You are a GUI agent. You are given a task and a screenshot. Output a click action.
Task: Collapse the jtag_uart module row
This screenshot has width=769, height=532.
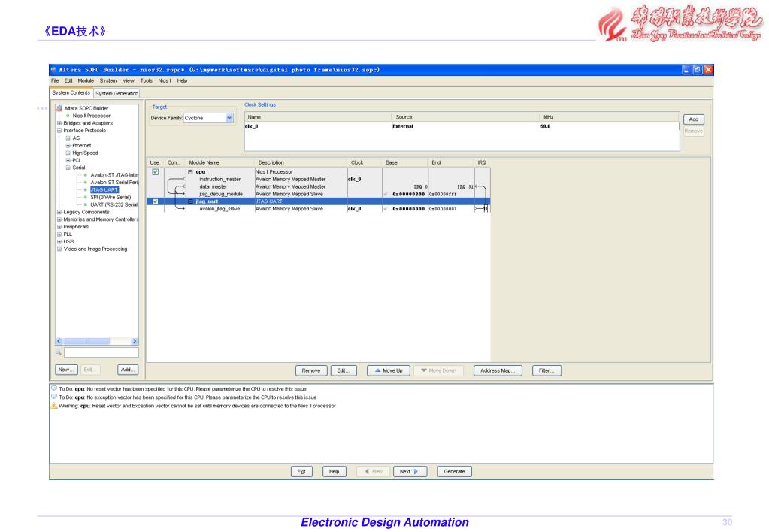click(190, 201)
